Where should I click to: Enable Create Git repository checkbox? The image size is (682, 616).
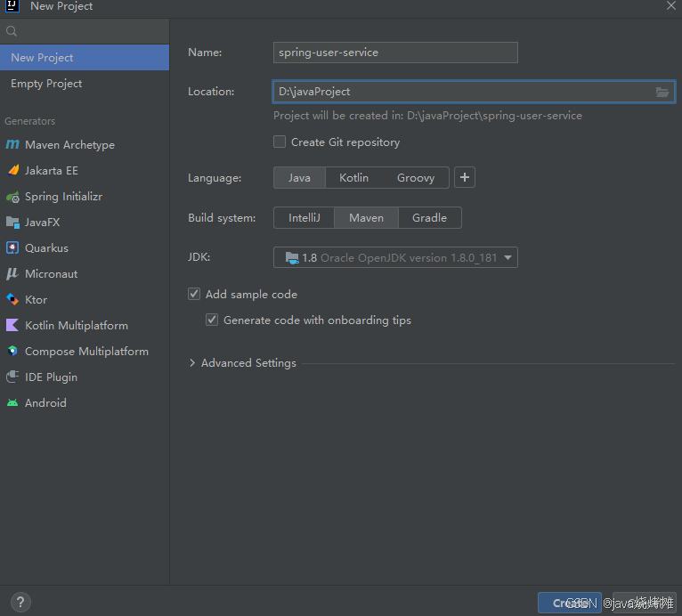(x=280, y=142)
